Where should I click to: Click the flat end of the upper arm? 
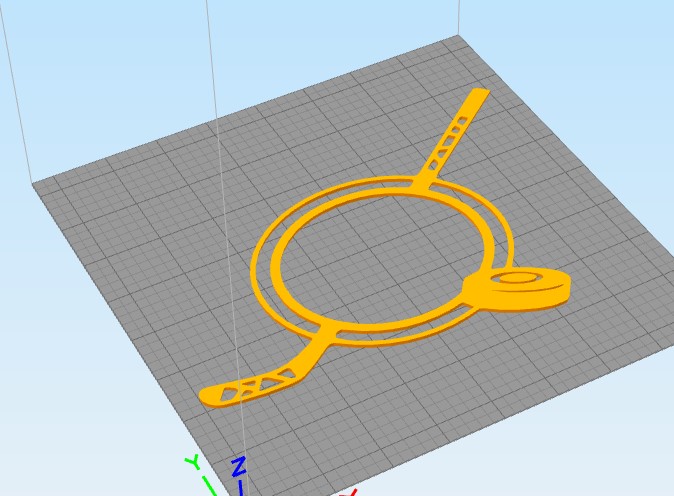coord(481,94)
